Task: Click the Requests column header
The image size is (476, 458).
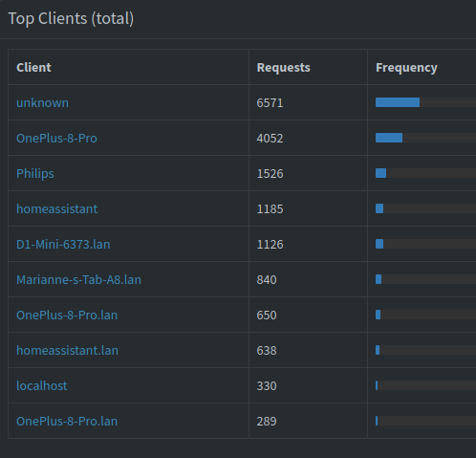Action: click(x=284, y=67)
